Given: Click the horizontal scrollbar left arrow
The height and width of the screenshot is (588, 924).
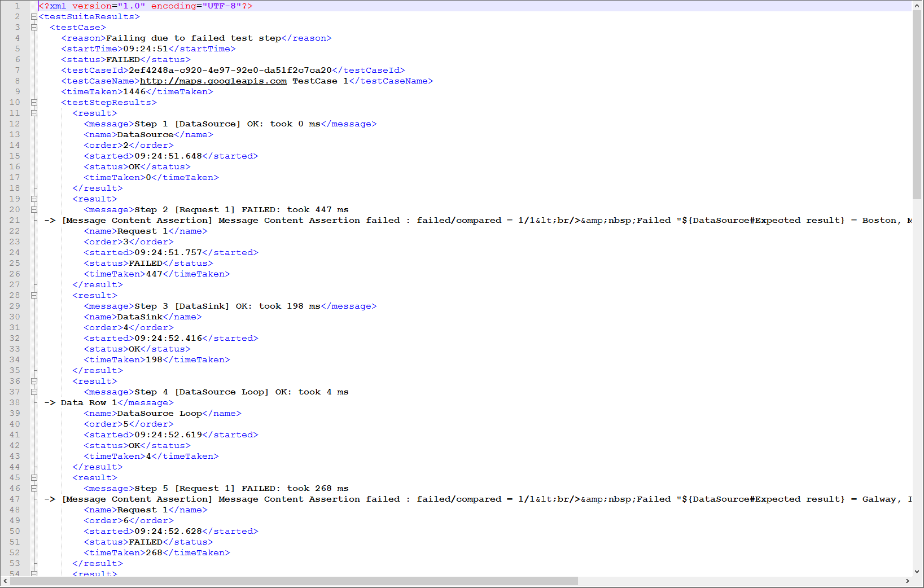Looking at the screenshot, I should click(x=5, y=581).
